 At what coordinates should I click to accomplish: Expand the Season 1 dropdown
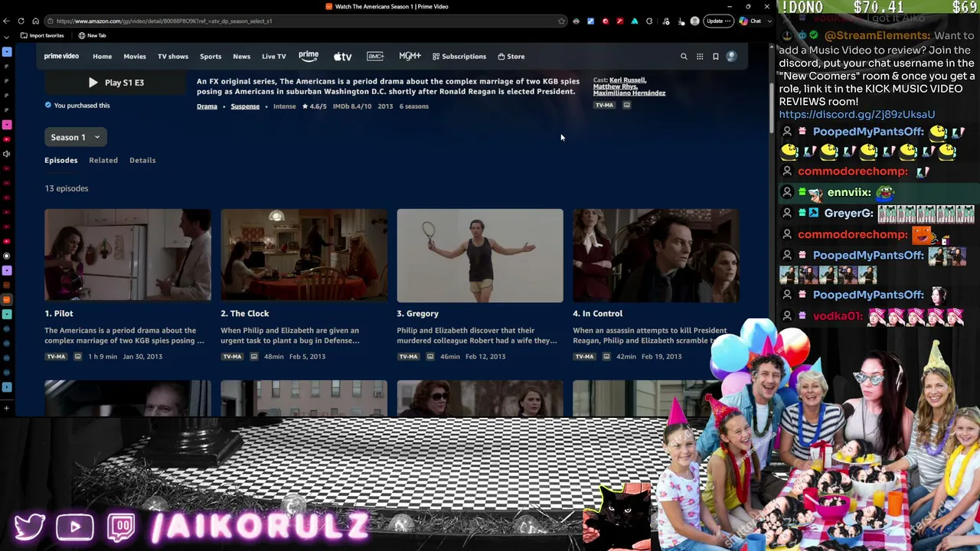pyautogui.click(x=75, y=137)
